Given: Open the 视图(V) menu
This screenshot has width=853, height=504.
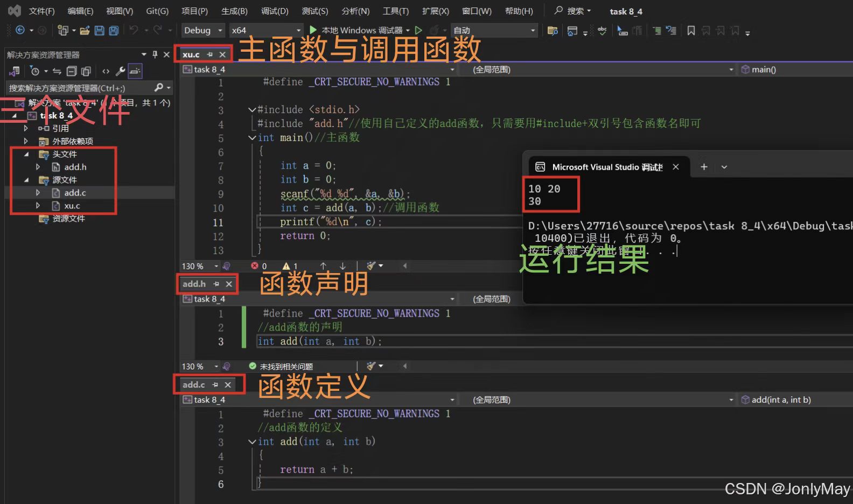Looking at the screenshot, I should 120,11.
